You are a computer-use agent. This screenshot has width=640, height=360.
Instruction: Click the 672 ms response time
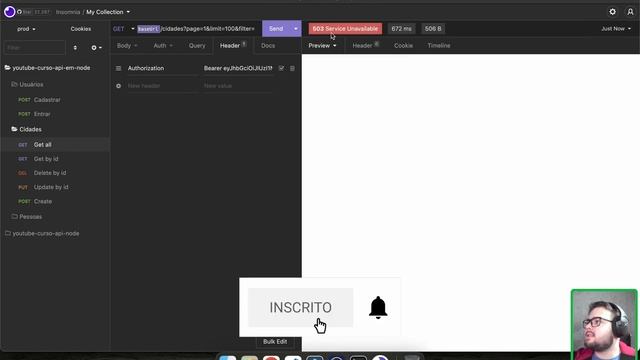(x=401, y=29)
